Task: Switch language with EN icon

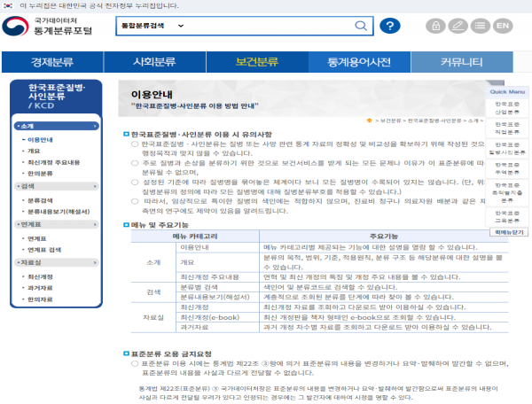Action: coord(503,26)
